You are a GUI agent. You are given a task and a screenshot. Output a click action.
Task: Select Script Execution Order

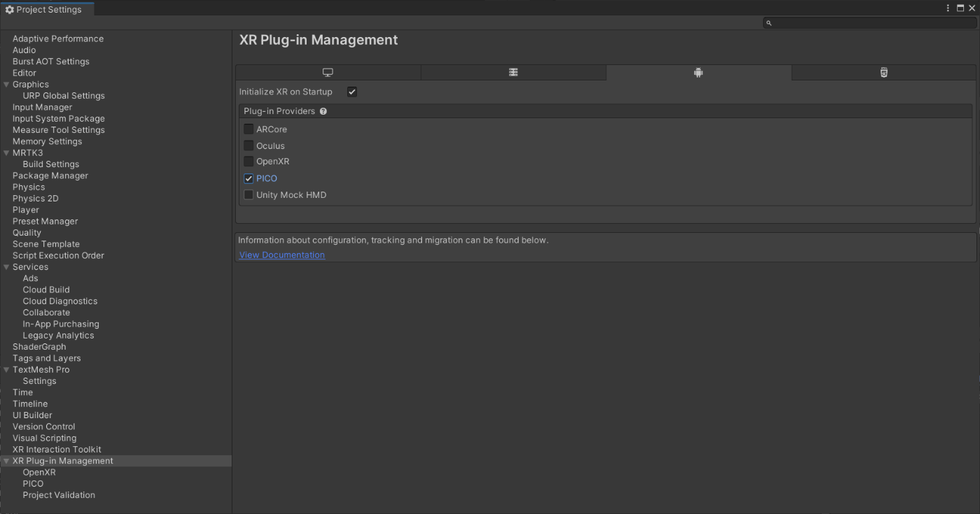58,256
